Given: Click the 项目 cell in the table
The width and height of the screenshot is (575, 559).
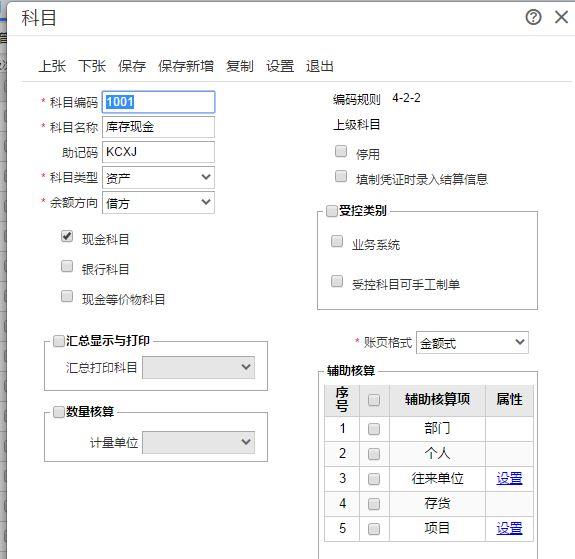Looking at the screenshot, I should tap(437, 528).
